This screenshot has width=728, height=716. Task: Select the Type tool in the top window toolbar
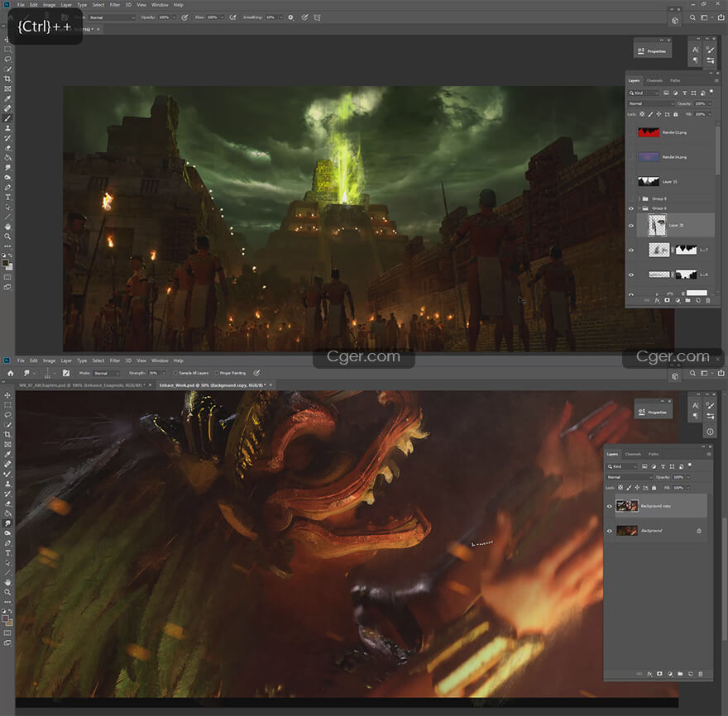point(8,198)
